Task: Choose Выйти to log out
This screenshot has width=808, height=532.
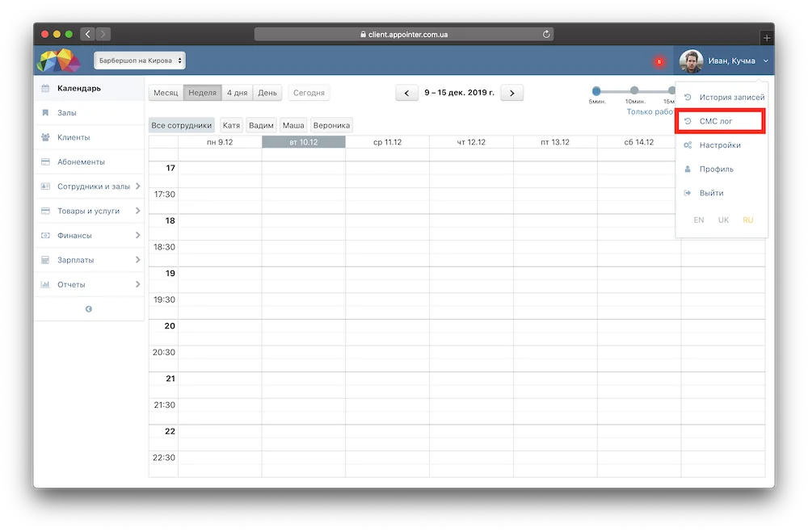Action: click(x=722, y=193)
